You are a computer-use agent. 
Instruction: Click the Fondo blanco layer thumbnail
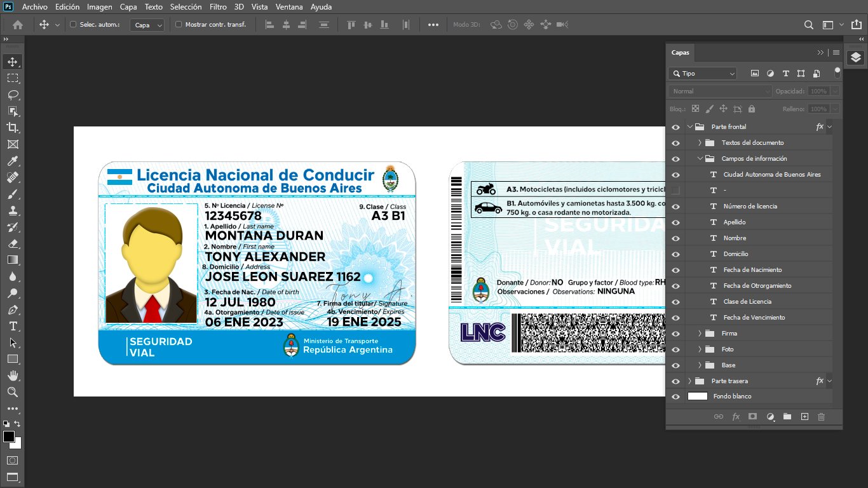pyautogui.click(x=698, y=396)
